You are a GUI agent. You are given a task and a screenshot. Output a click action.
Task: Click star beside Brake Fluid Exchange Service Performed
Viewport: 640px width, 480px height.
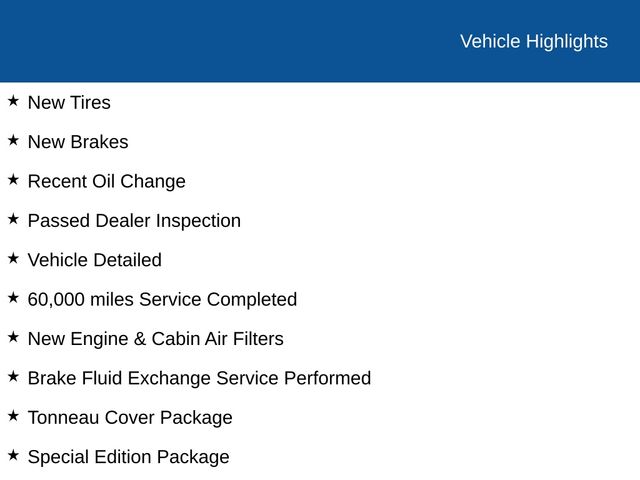[x=13, y=376]
